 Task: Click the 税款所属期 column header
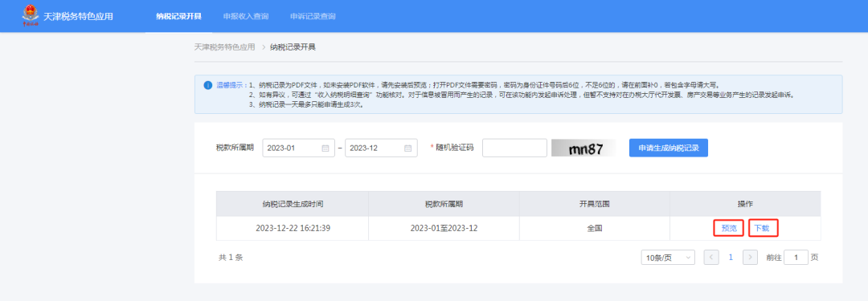pyautogui.click(x=444, y=204)
